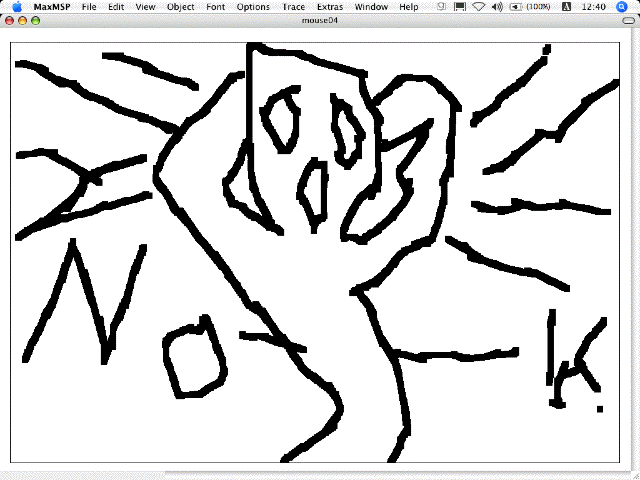Open the File menu
640x480 pixels.
coord(89,7)
